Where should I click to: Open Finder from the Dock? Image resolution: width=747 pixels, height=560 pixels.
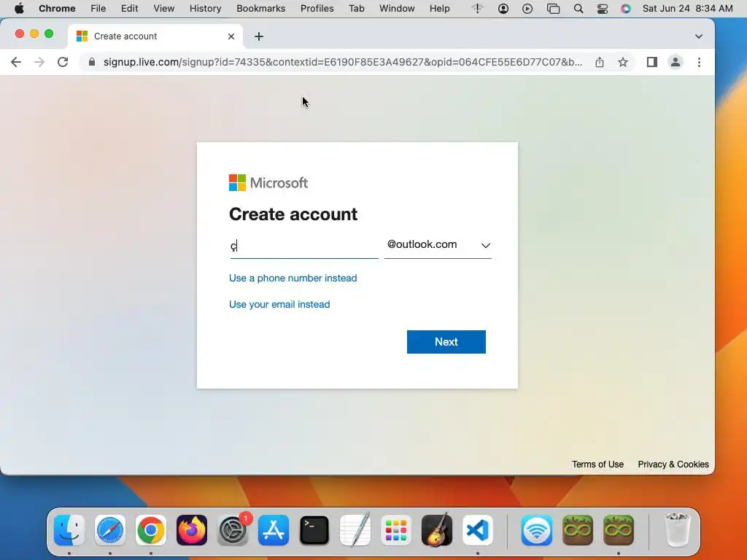69,530
